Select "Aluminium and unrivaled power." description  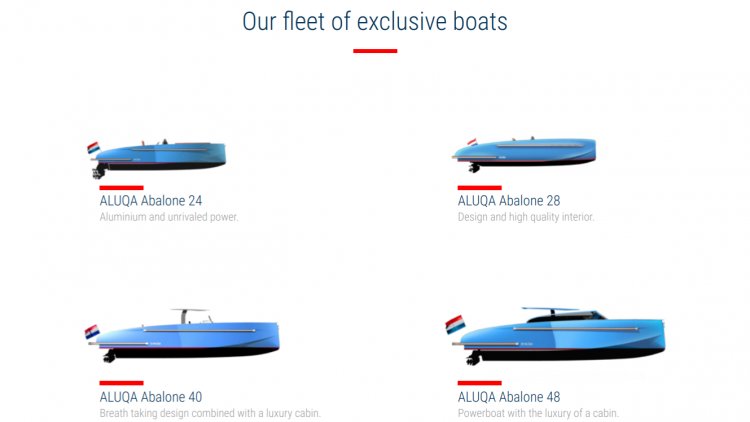(169, 217)
